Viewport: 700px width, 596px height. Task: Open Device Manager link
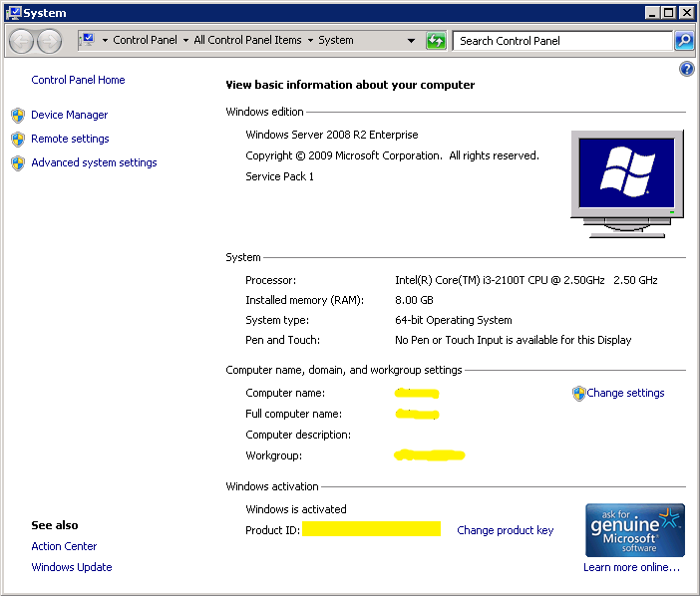(x=69, y=115)
